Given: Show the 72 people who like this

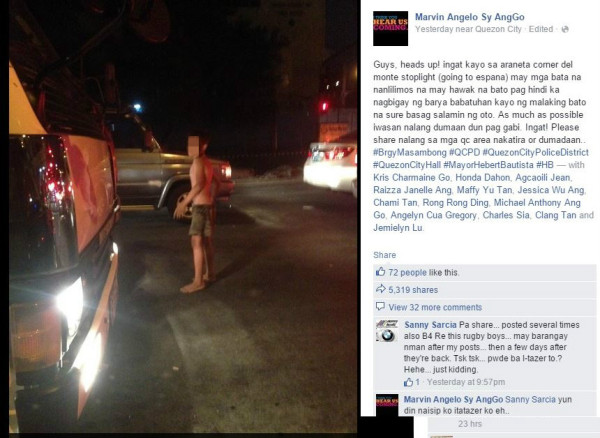Looking at the screenshot, I should click(x=407, y=272).
